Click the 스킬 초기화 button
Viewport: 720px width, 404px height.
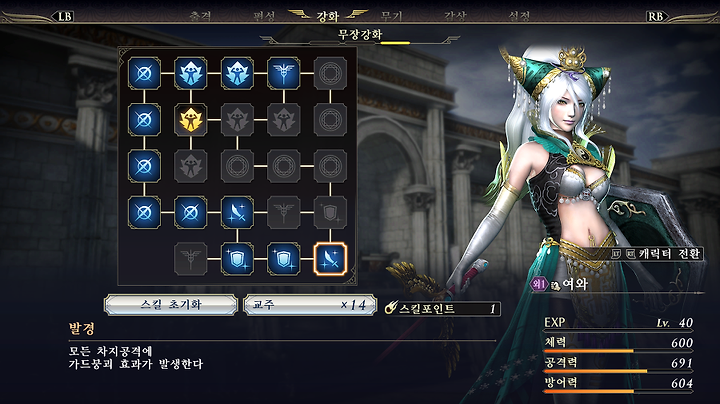171,305
